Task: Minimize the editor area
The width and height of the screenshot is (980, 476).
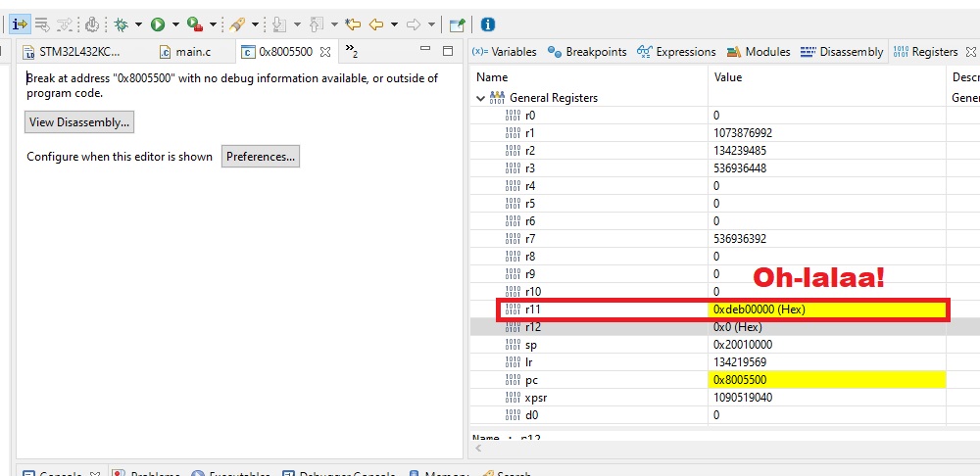Action: (x=425, y=50)
